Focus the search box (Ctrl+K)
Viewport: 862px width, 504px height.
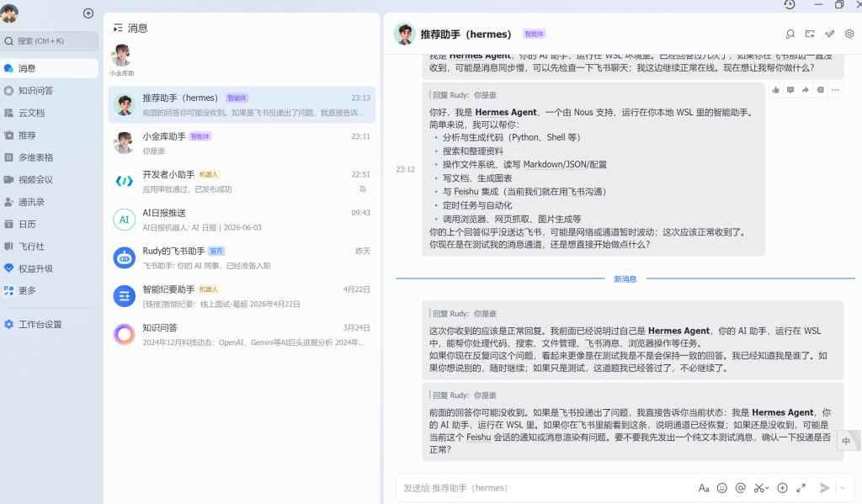[x=50, y=41]
